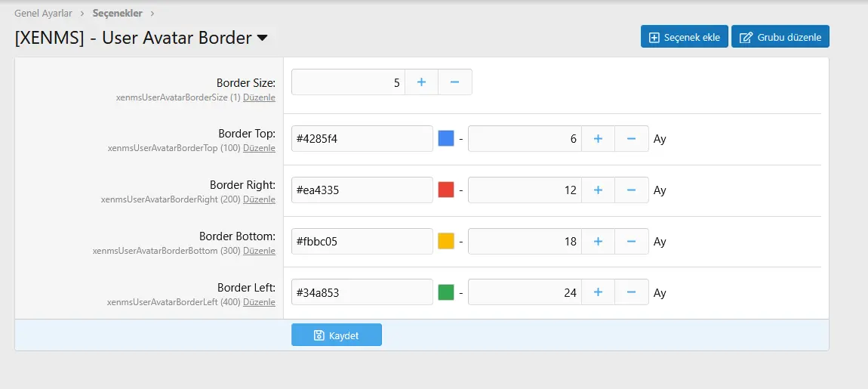Decrease Border Left months with minus
Image resolution: width=868 pixels, height=389 pixels.
[x=632, y=292]
